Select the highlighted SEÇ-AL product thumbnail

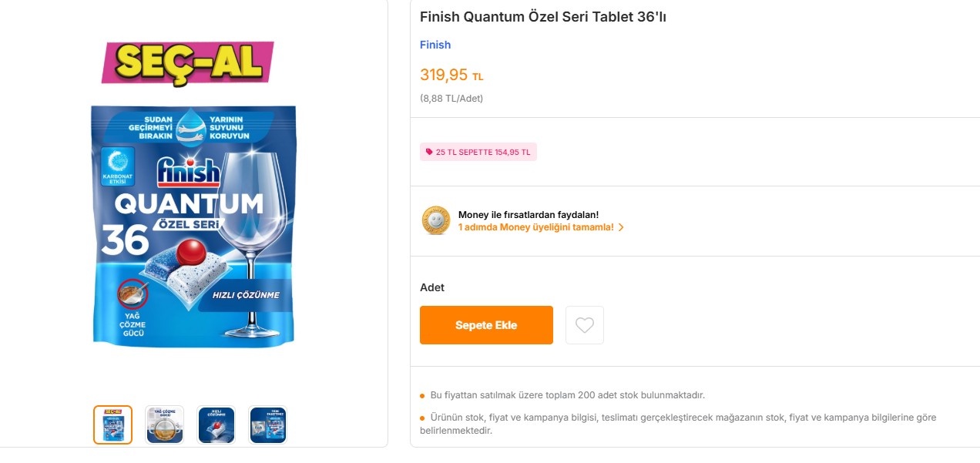click(x=112, y=424)
